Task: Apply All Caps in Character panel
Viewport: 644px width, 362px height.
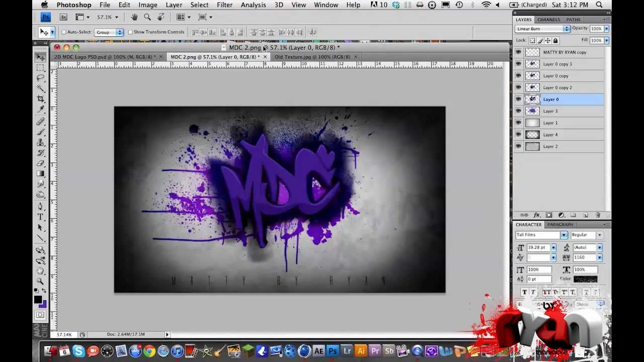Action: (546, 292)
